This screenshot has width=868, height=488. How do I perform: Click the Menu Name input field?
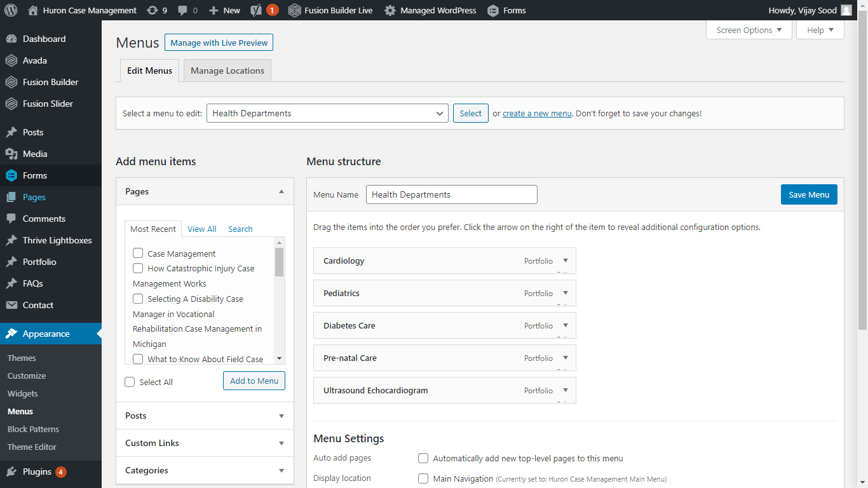pos(451,194)
